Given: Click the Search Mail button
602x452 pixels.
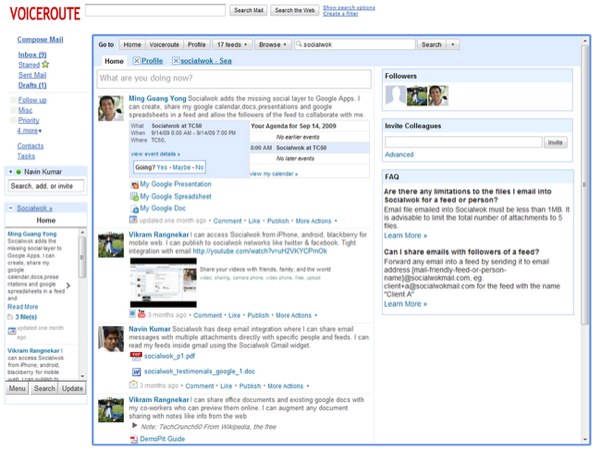Looking at the screenshot, I should [x=248, y=10].
